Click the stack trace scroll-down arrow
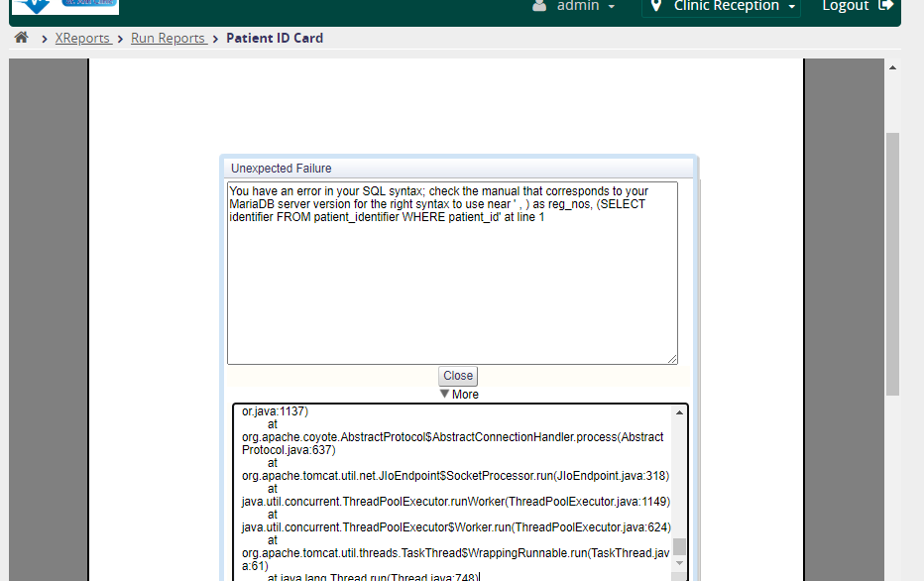Image resolution: width=924 pixels, height=581 pixels. pyautogui.click(x=680, y=561)
